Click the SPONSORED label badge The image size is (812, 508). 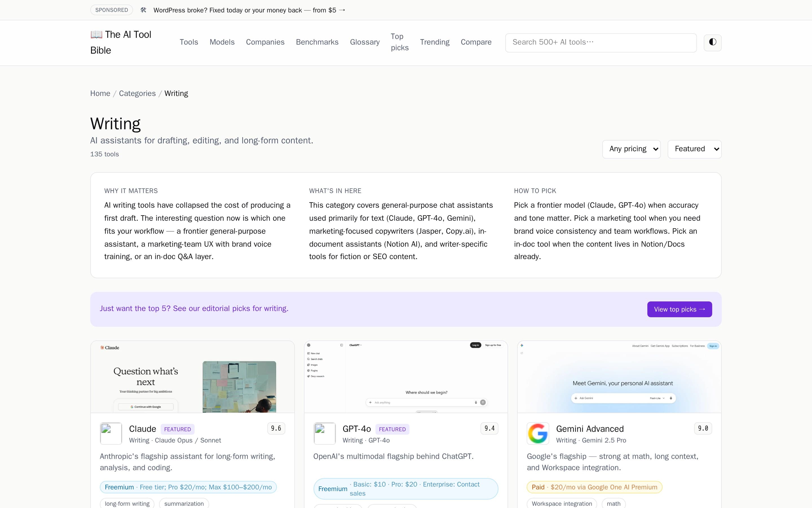click(x=112, y=10)
